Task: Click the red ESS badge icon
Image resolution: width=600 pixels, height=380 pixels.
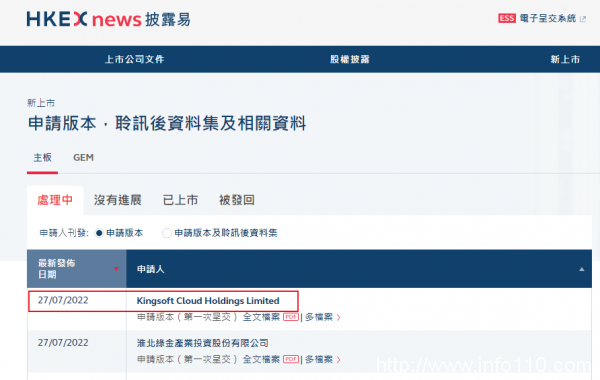Action: tap(507, 18)
